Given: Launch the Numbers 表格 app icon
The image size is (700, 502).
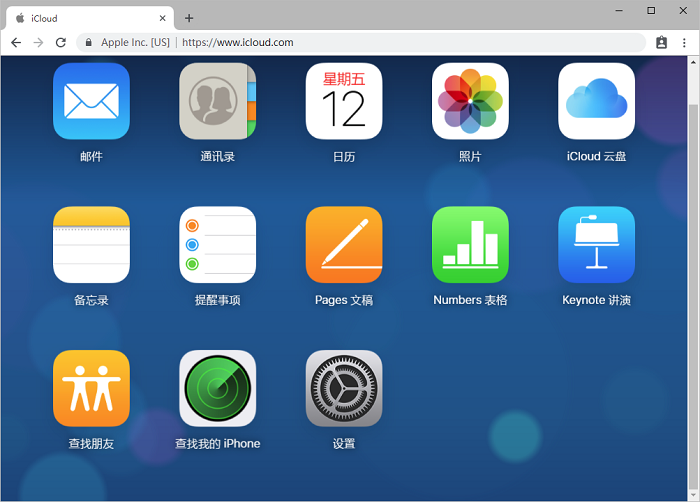Looking at the screenshot, I should pos(470,245).
